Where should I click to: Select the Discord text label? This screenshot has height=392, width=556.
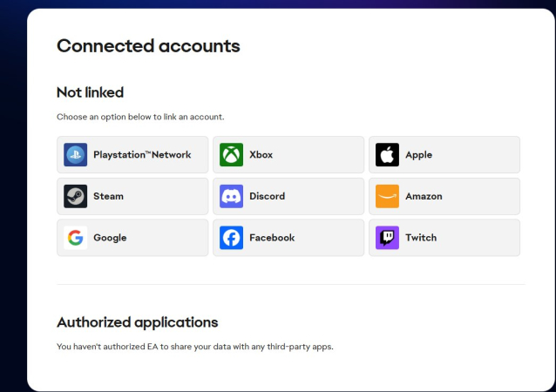[267, 196]
